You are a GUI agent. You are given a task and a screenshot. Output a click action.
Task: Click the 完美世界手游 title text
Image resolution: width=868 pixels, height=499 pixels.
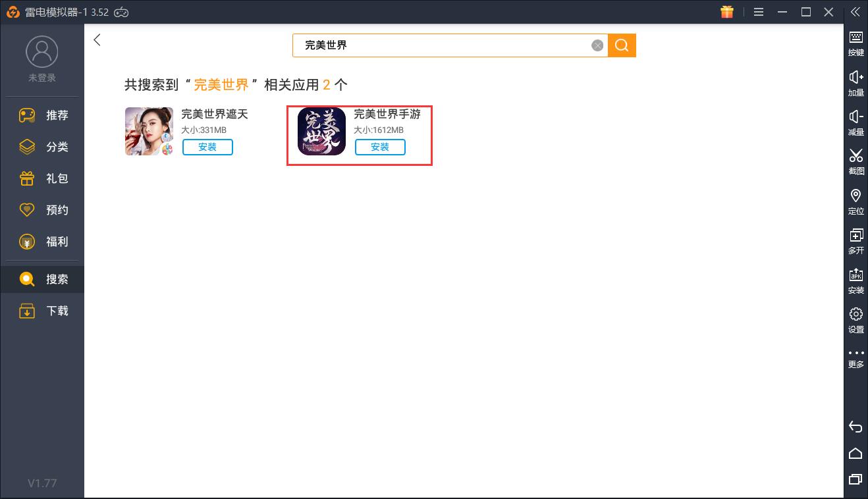387,114
